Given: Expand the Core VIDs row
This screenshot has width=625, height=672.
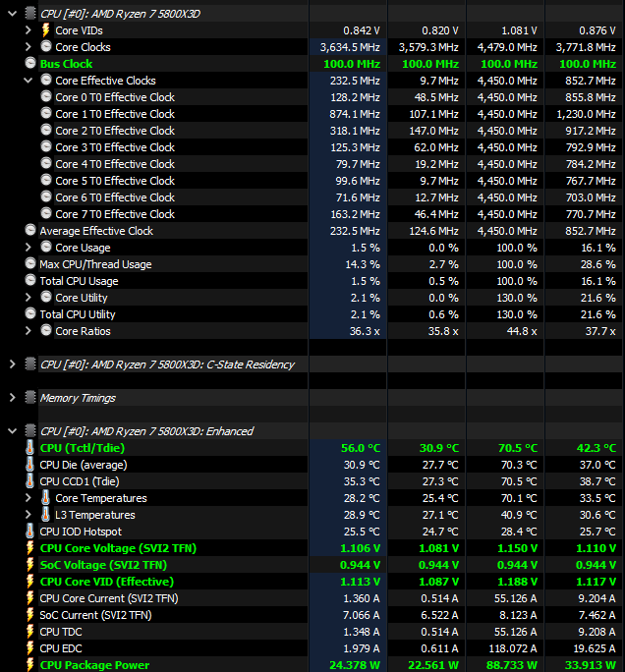Looking at the screenshot, I should coord(28,30).
